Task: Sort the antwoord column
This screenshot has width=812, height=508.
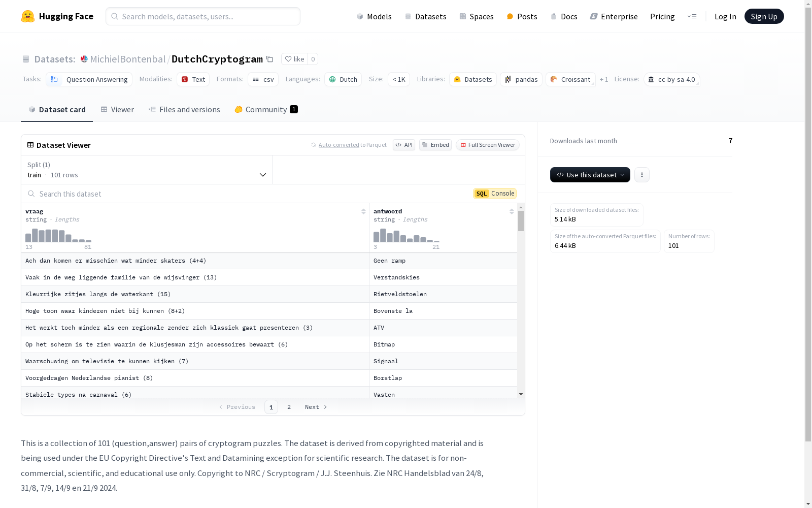Action: 512,211
